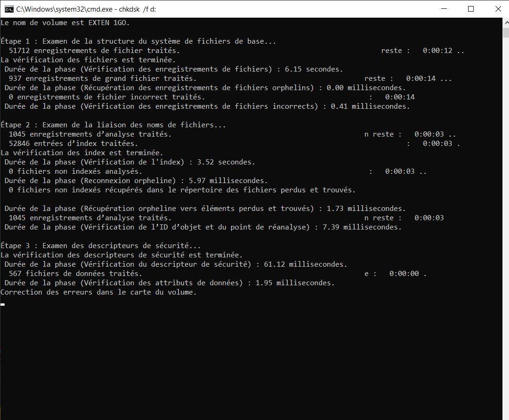Viewport: 509px width, 420px height.
Task: Click the 'Étape 1' heading line
Action: [138, 41]
